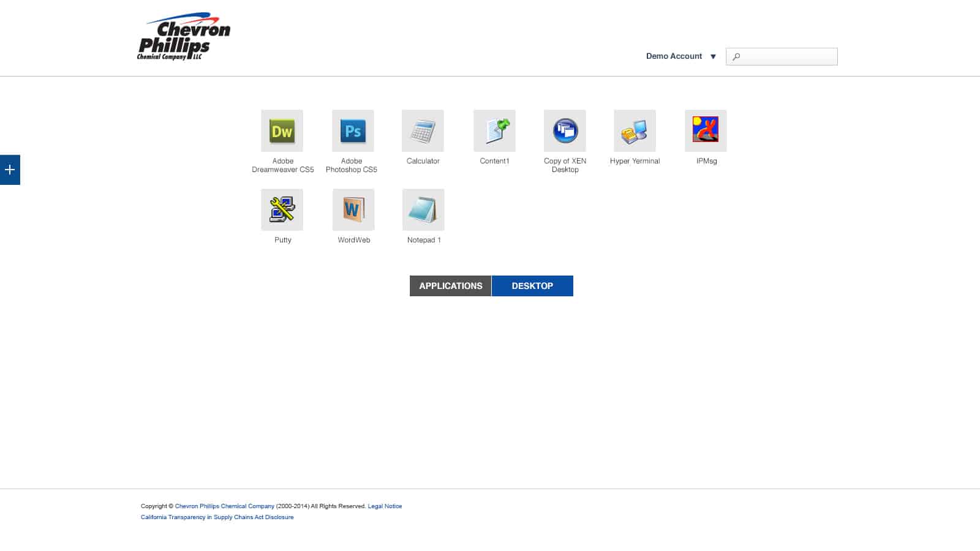This screenshot has width=980, height=551.
Task: Start the Calculator application
Action: coord(423,130)
